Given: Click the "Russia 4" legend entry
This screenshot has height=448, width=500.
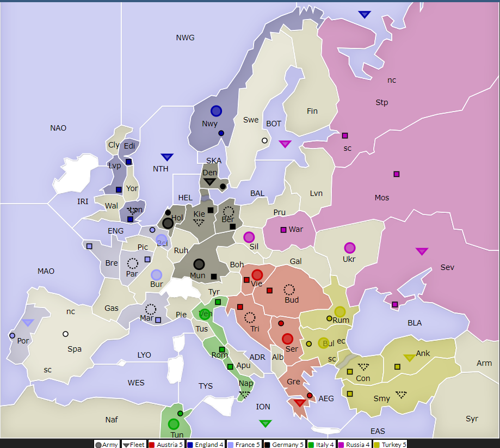Looking at the screenshot, I should pyautogui.click(x=354, y=445).
